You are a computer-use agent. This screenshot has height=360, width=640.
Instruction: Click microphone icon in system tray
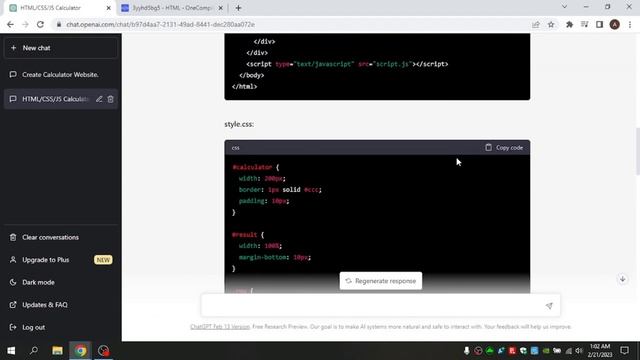[x=466, y=351]
